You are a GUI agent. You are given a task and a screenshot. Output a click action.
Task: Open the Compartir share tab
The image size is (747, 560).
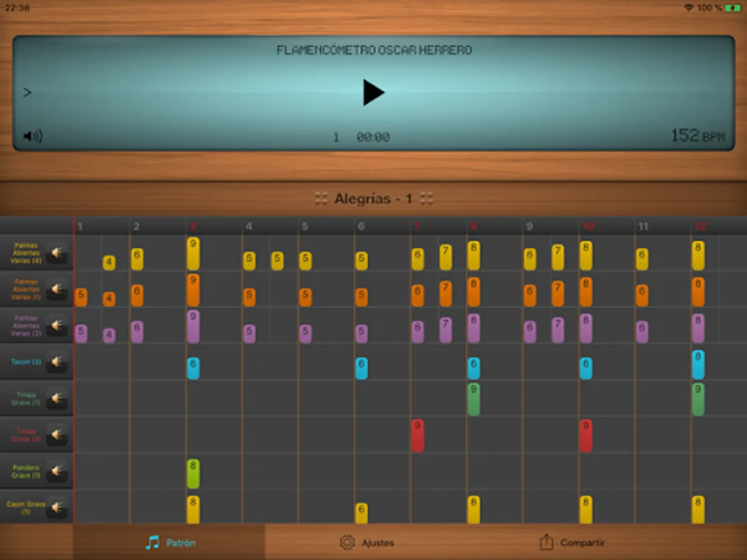[x=571, y=543]
